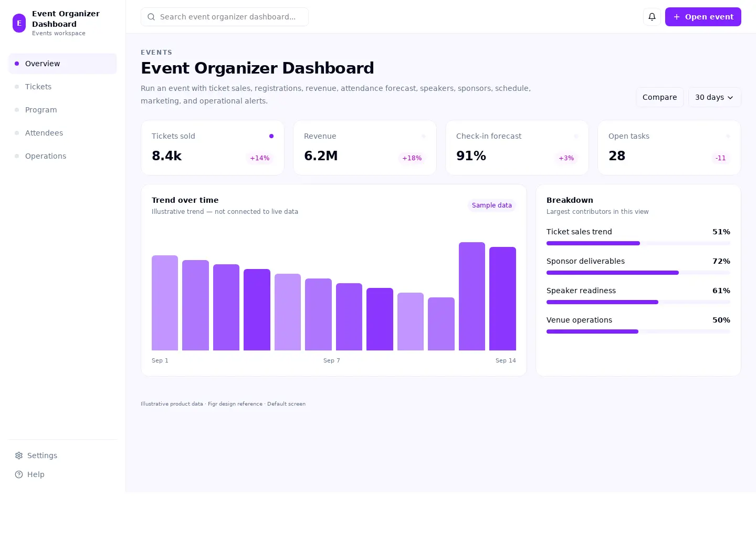Focus the search event organizer dashboard field
Image resolution: width=756 pixels, height=538 pixels.
(x=225, y=17)
